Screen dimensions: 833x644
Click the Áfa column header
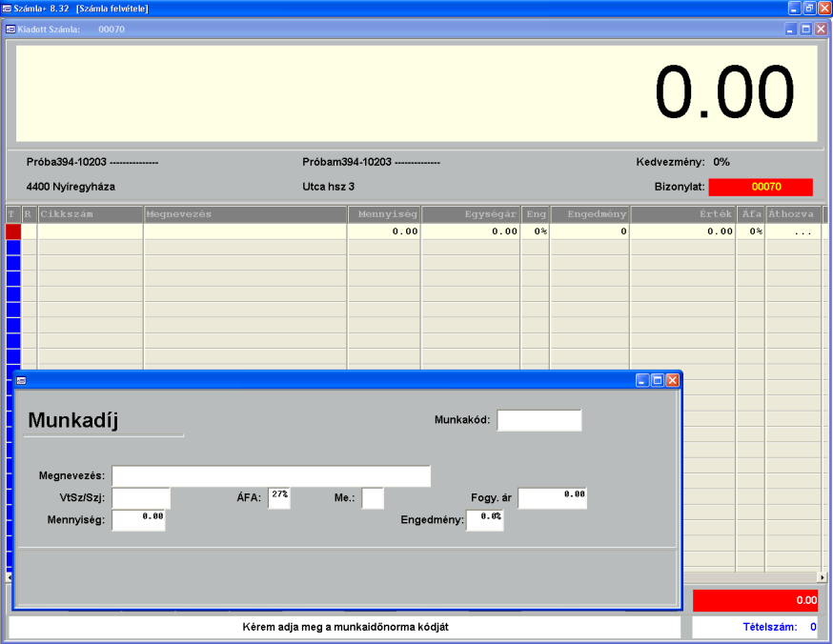(x=751, y=214)
